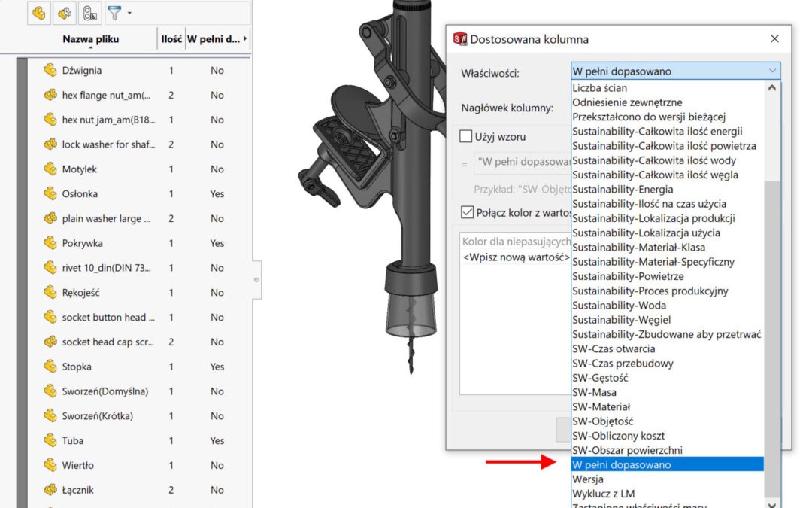Click the traffic-light display toolbar icon

point(89,13)
